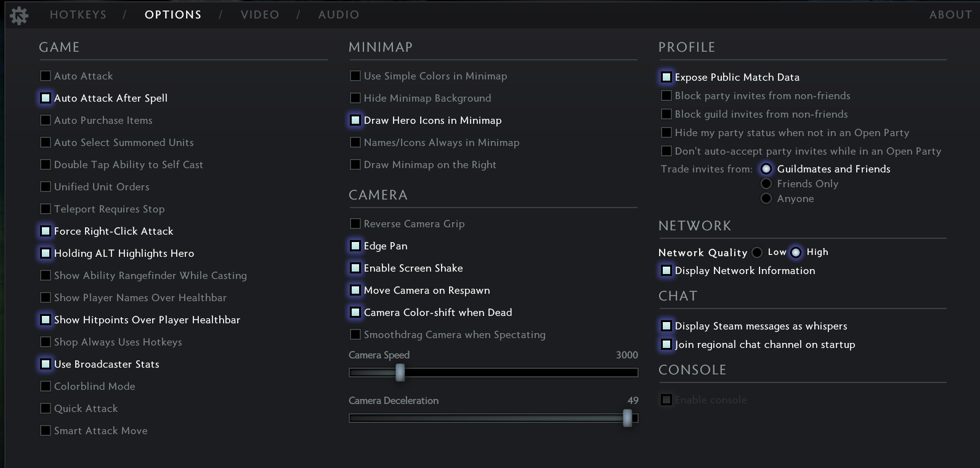This screenshot has width=980, height=468.
Task: Disable Display Steam messages as whispers
Action: [666, 326]
